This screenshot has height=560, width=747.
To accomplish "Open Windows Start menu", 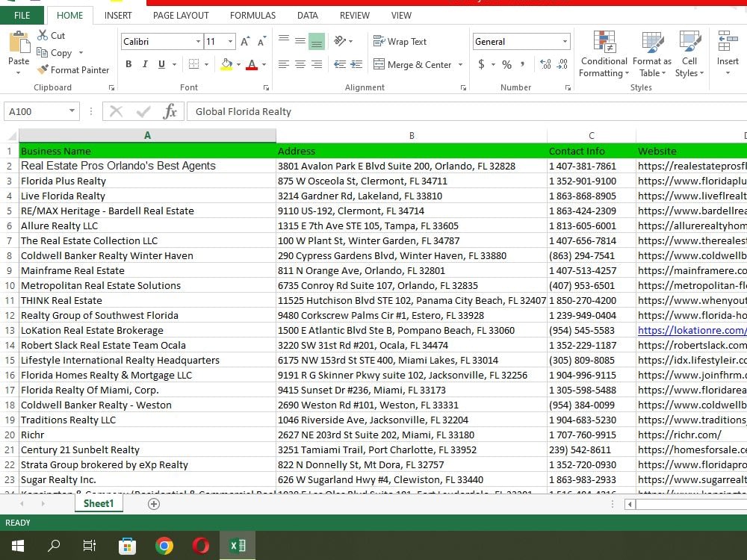I will [18, 545].
